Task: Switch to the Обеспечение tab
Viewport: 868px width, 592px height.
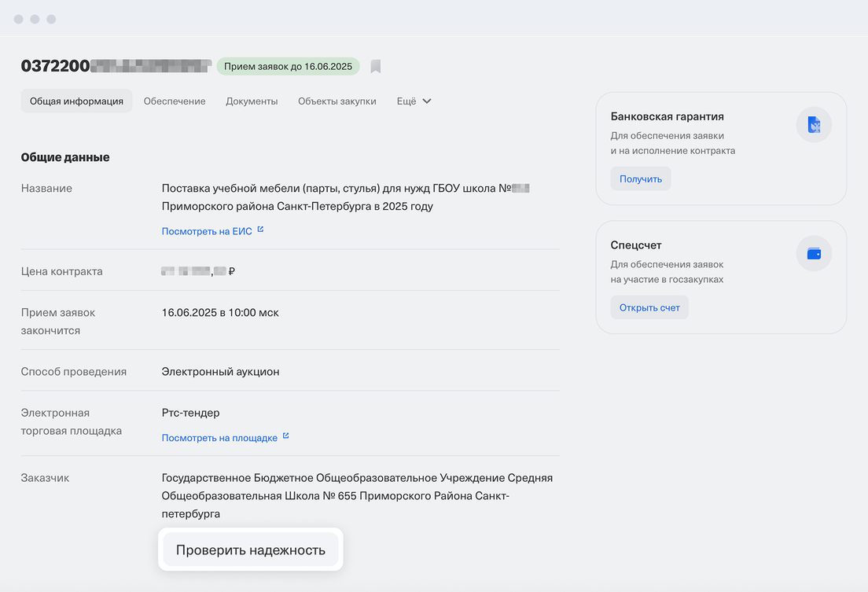Action: [x=175, y=101]
